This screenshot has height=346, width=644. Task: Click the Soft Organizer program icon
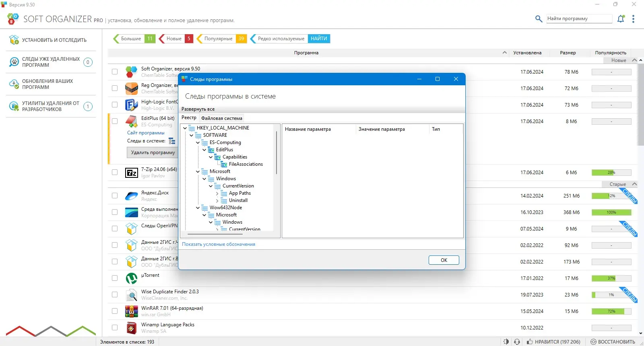tap(132, 72)
